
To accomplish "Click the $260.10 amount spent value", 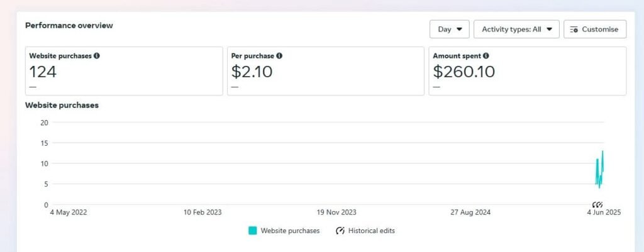I will [x=464, y=72].
